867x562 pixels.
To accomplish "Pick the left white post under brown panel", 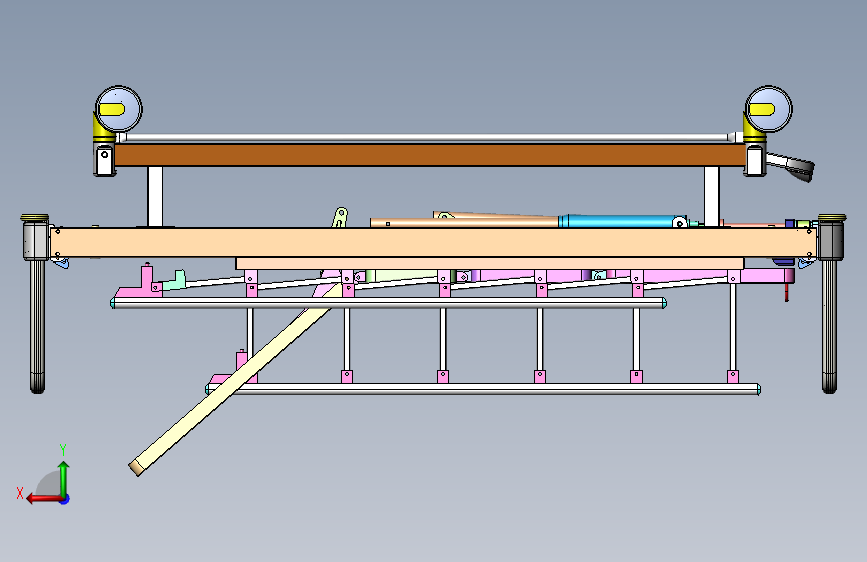I will pyautogui.click(x=155, y=196).
